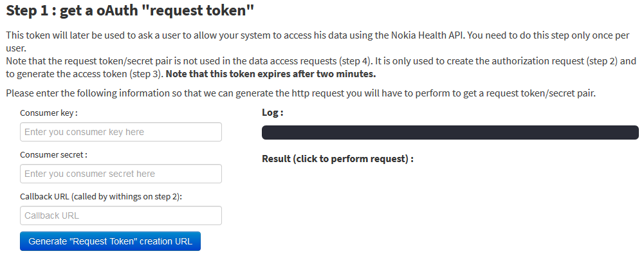This screenshot has height=256, width=644.
Task: Click the Step 1 request token heading
Action: coord(130,11)
